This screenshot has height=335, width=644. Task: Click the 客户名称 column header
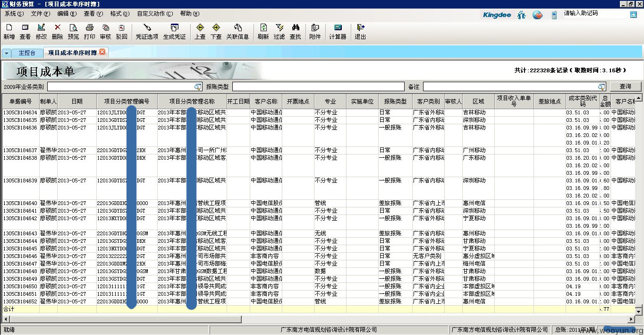(x=266, y=102)
